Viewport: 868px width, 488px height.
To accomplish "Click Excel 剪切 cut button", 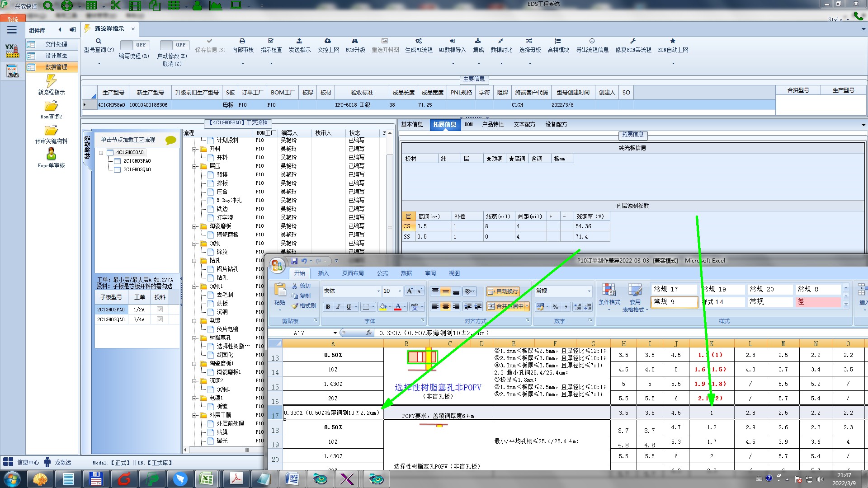I will click(302, 286).
